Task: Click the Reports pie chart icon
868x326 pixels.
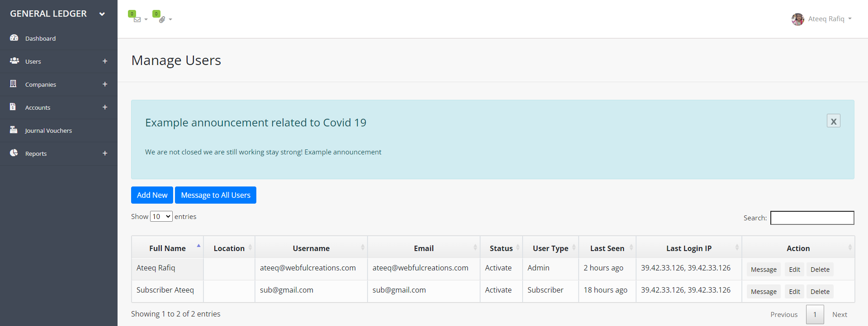Action: [x=14, y=153]
